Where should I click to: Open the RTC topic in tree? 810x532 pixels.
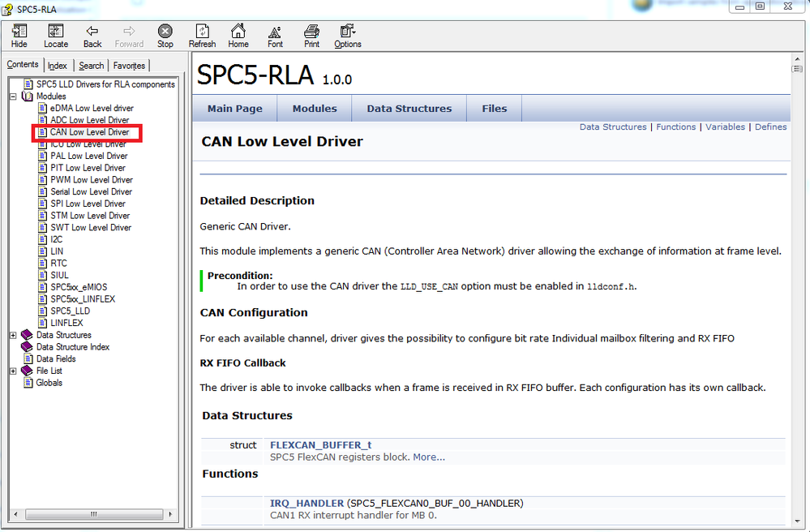(x=58, y=263)
